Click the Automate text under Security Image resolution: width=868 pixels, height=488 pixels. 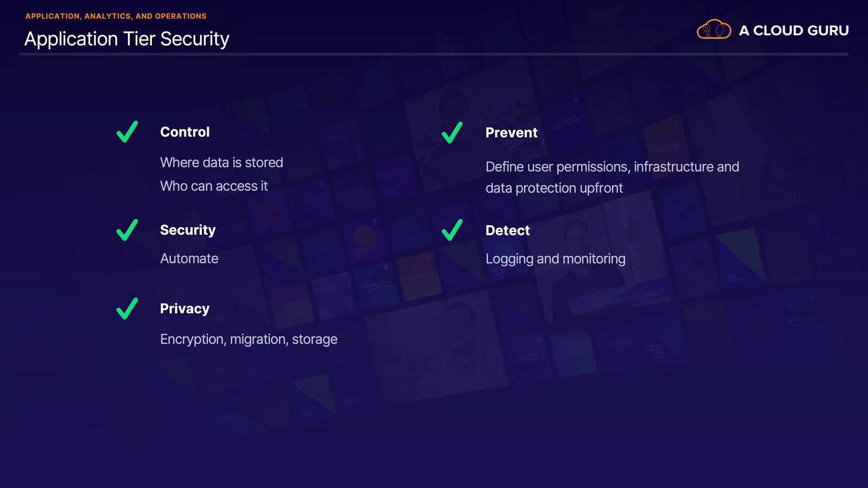point(189,258)
